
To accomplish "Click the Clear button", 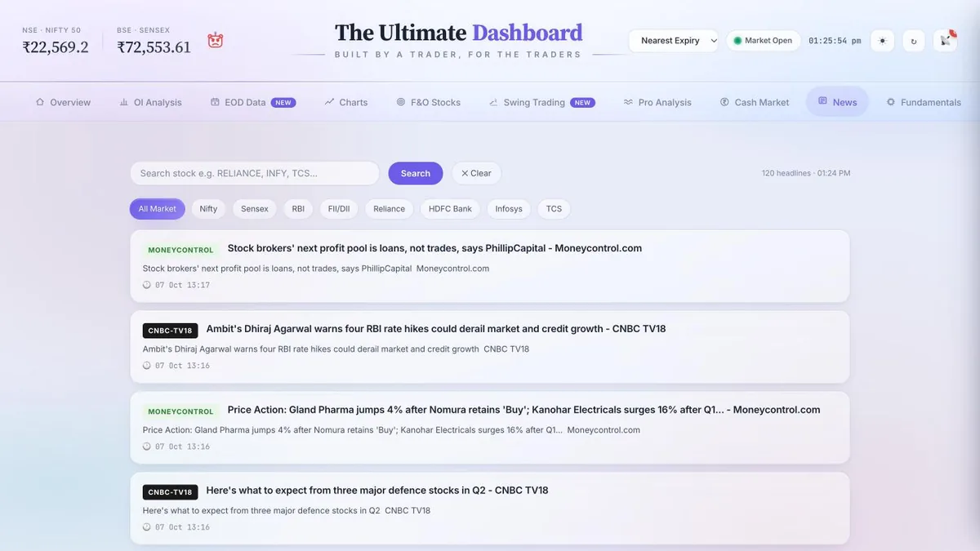I will (476, 173).
